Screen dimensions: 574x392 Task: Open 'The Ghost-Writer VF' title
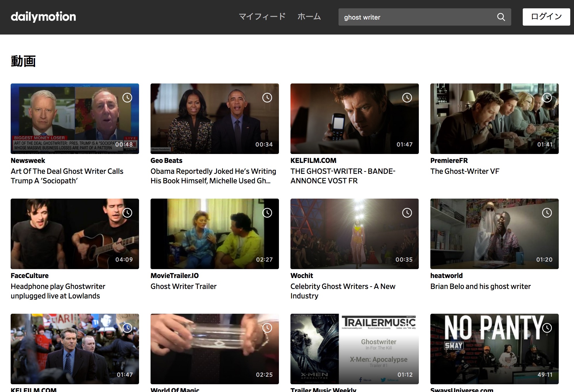pyautogui.click(x=465, y=171)
